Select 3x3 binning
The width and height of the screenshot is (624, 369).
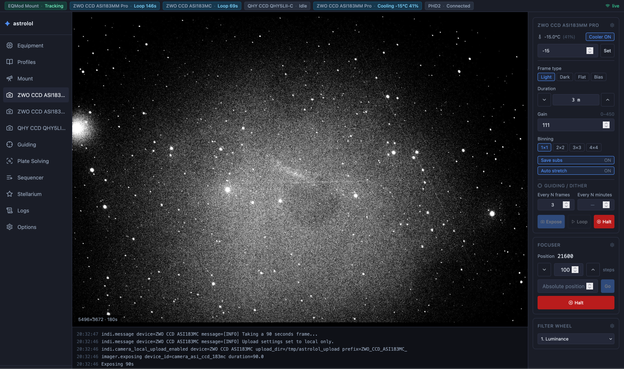point(577,147)
